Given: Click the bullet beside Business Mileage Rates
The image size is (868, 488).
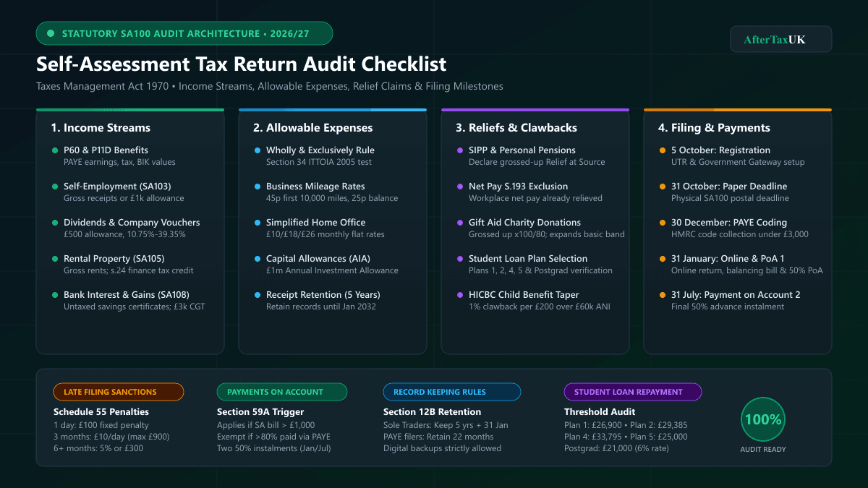Looking at the screenshot, I should click(258, 187).
